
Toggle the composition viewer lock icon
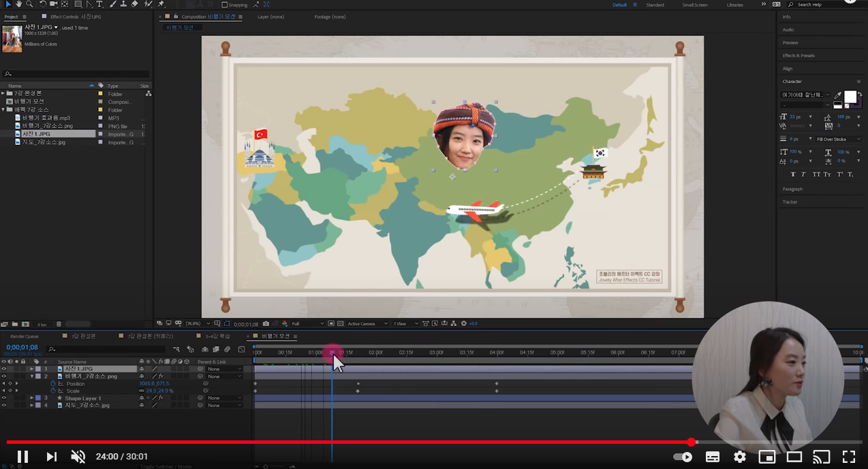[x=176, y=16]
